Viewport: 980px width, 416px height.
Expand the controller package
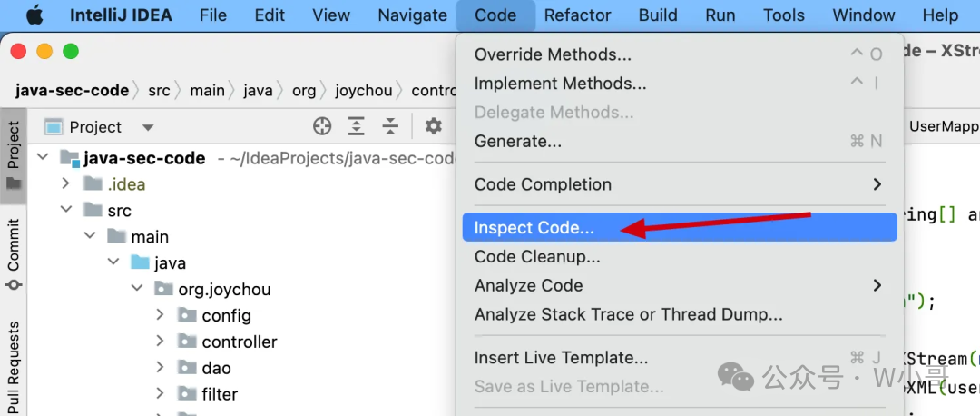[160, 342]
